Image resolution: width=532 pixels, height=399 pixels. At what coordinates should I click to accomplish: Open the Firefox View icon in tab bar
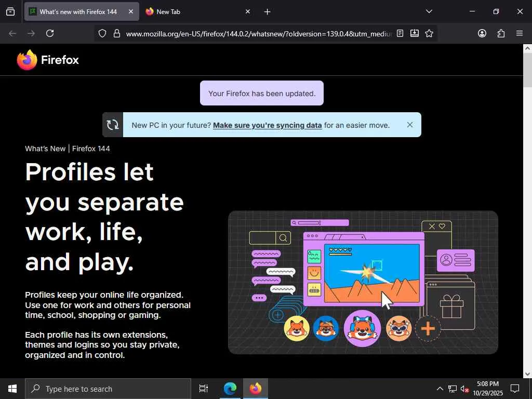click(10, 11)
